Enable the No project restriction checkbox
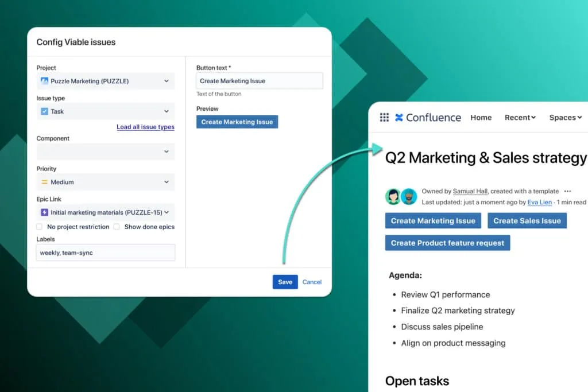The image size is (588, 392). 39,227
